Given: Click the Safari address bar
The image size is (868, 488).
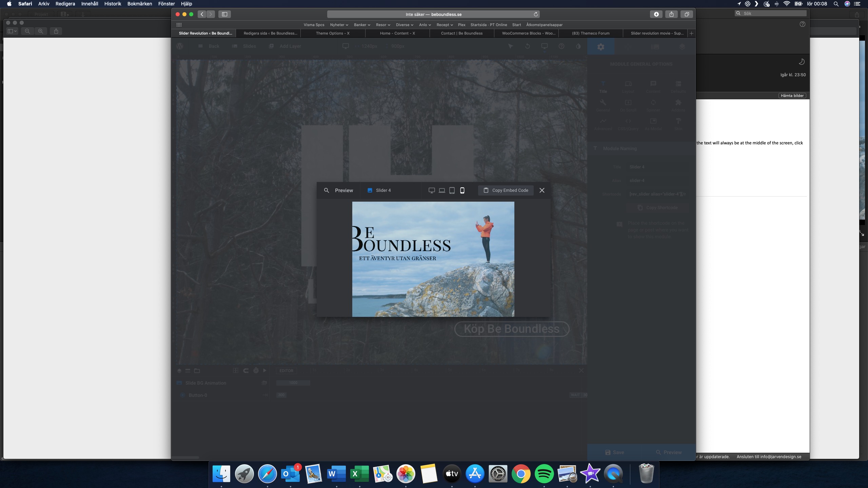Looking at the screenshot, I should [x=433, y=14].
